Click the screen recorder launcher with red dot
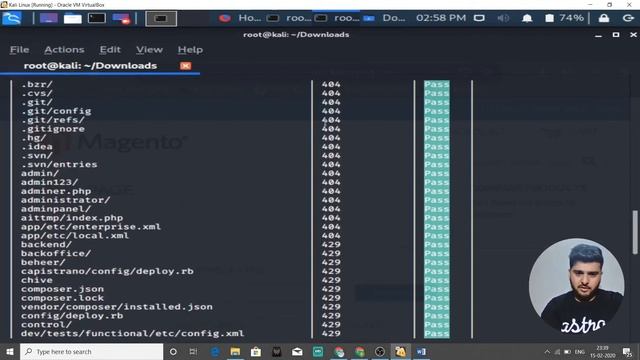Image resolution: width=640 pixels, height=360 pixels. (121, 18)
